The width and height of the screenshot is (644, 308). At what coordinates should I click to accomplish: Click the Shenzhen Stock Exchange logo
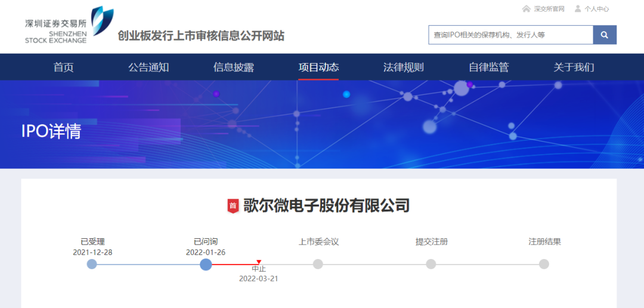click(x=69, y=26)
